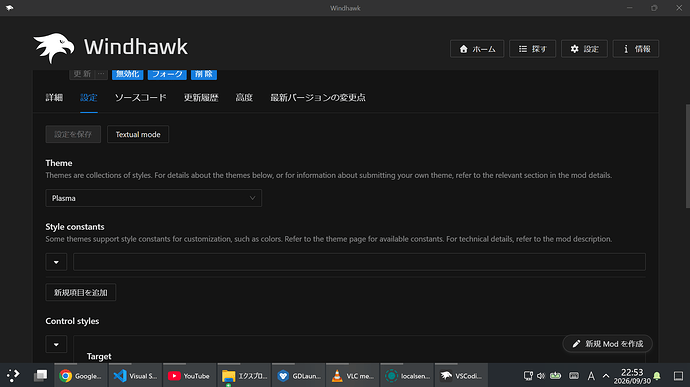Switch to Google Chrome taskbar item

tap(81, 376)
